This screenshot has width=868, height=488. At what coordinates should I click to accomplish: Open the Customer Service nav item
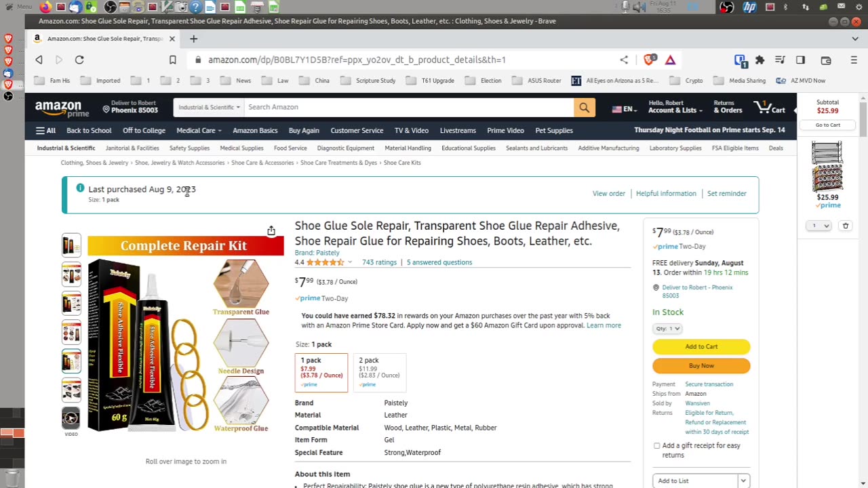(357, 130)
